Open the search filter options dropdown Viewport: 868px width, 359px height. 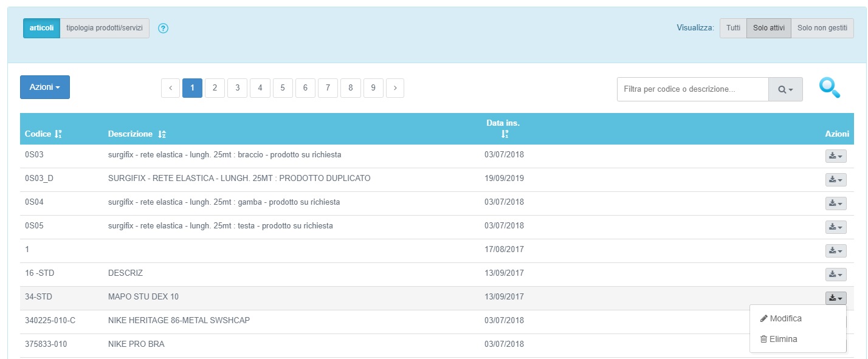(785, 89)
